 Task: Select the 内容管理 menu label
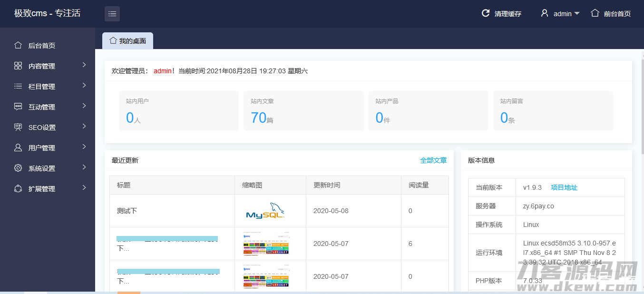pyautogui.click(x=42, y=66)
